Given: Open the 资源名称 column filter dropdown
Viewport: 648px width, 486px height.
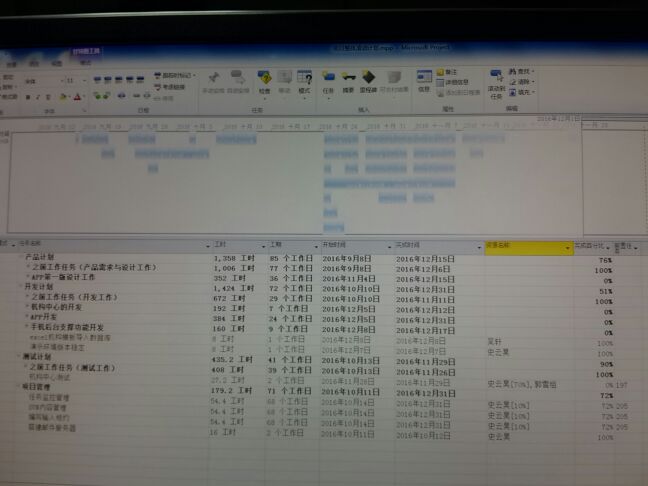Looking at the screenshot, I should tap(565, 245).
